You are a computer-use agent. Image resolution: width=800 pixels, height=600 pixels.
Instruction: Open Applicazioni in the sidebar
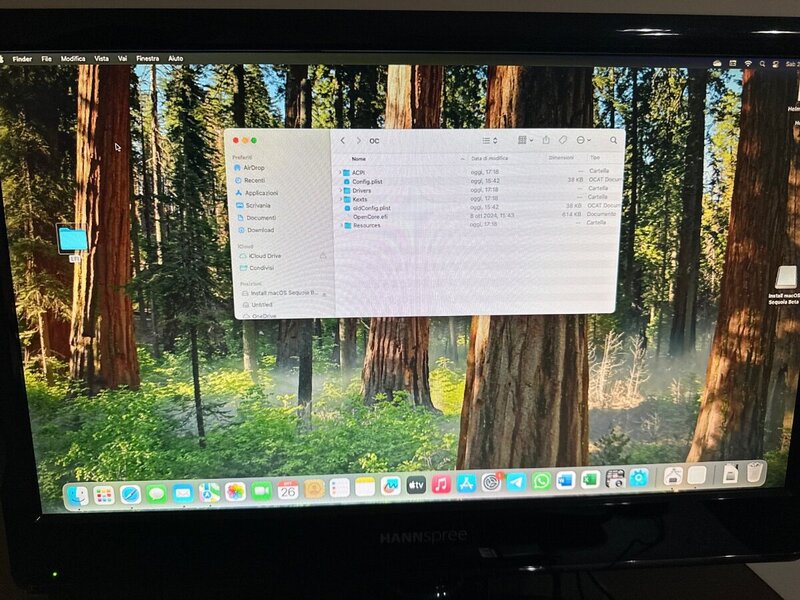pyautogui.click(x=256, y=193)
